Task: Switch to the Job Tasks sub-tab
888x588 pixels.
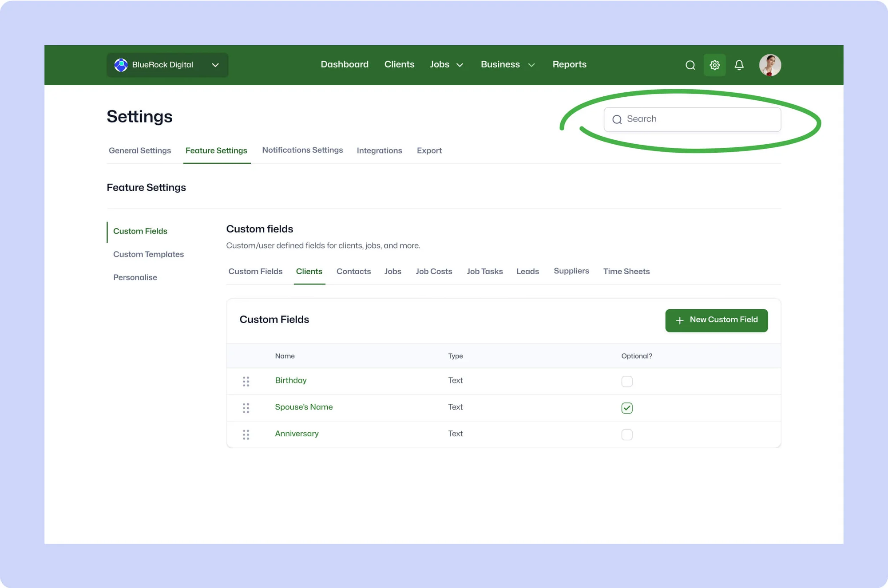Action: (484, 271)
